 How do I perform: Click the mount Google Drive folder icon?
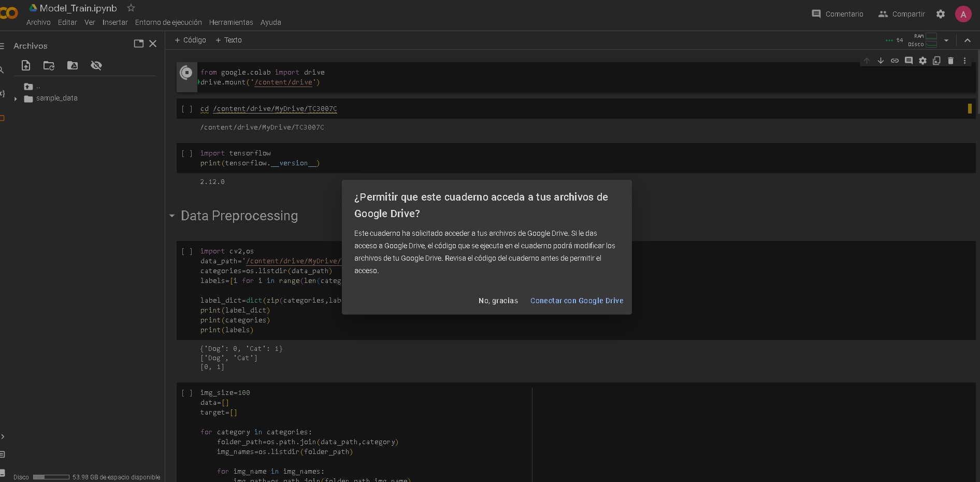73,65
